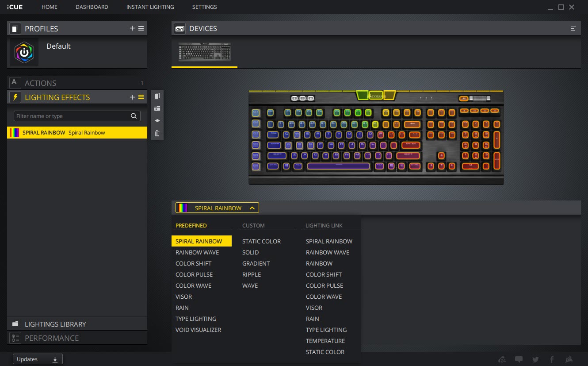This screenshot has height=366, width=588.
Task: Click the spacebar on keyboard preview
Action: point(338,166)
